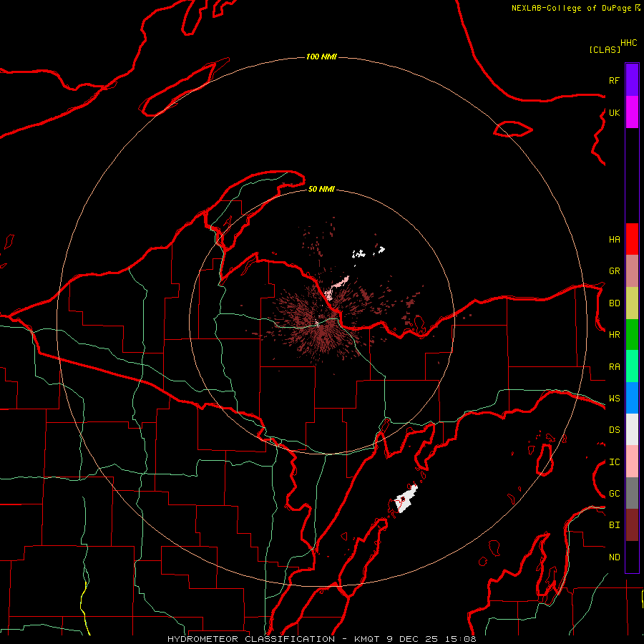The height and width of the screenshot is (644, 644).
Task: Click the HA legend label
Action: click(x=614, y=240)
